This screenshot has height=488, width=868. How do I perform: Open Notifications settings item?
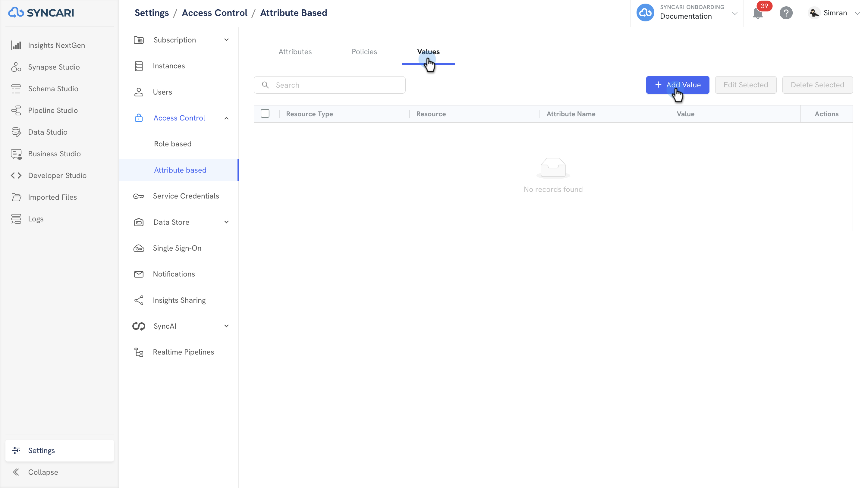point(174,274)
